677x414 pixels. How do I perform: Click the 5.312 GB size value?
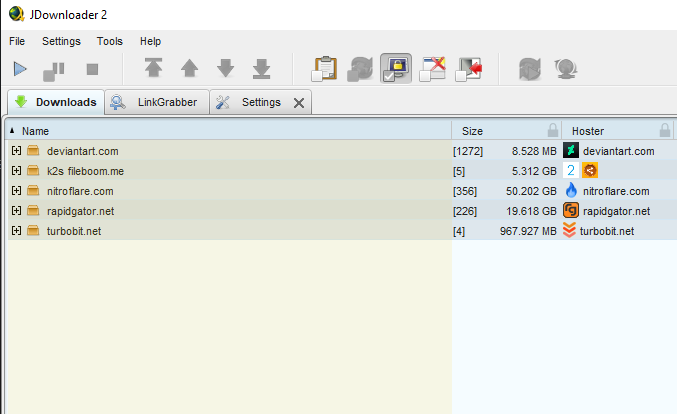tap(534, 171)
